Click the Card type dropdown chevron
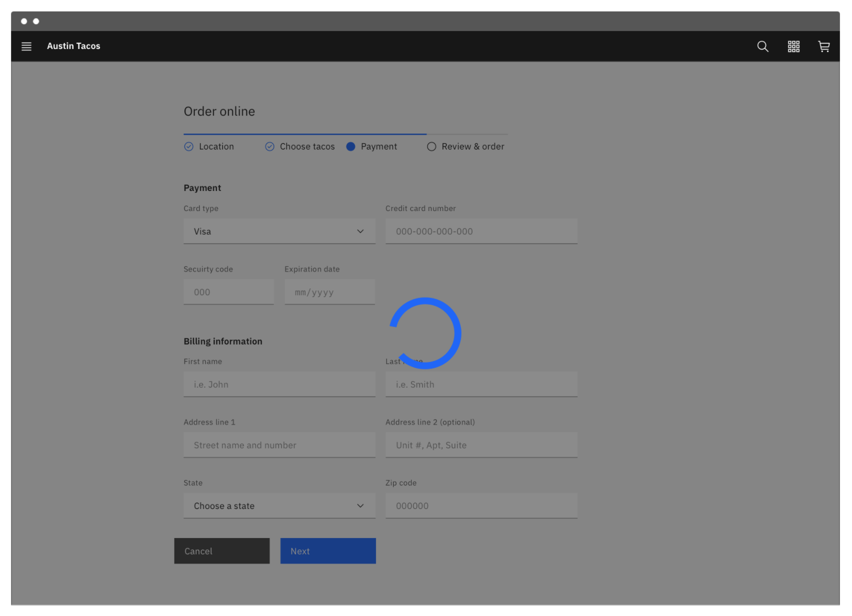Screen dimensions: 852x616 click(360, 231)
